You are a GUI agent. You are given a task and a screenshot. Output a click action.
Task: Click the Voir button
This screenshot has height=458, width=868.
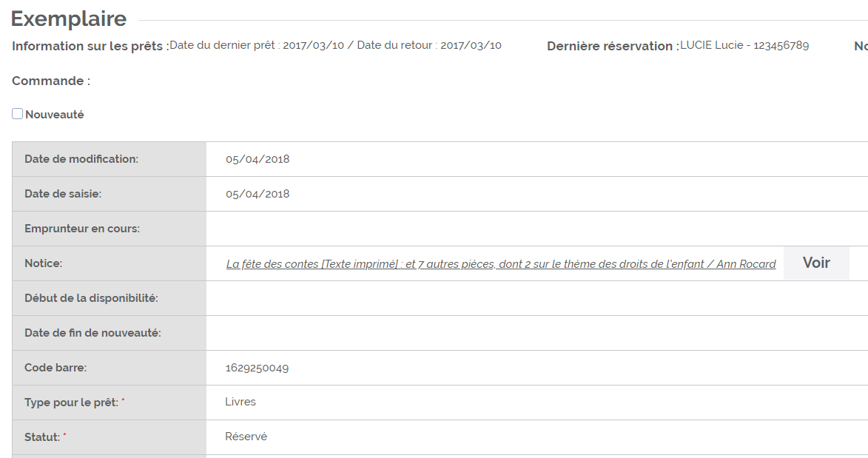pyautogui.click(x=816, y=263)
